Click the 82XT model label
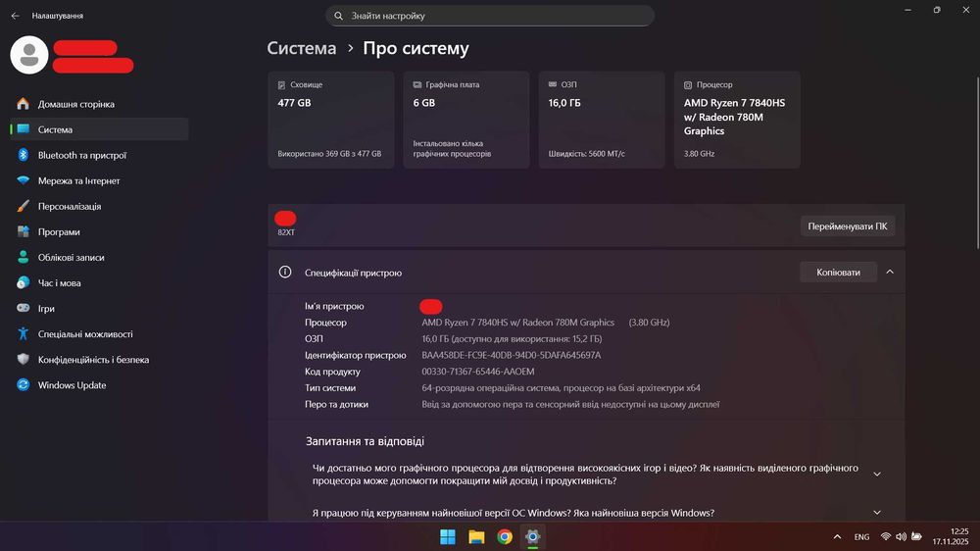 tap(286, 232)
